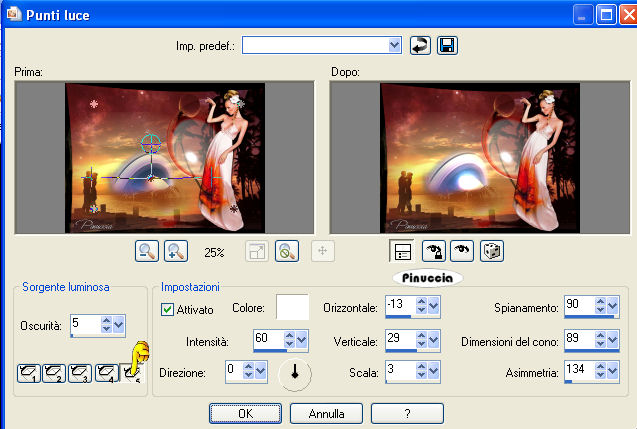Open the Scala dropdown arrow
Viewport: 637px width, 429px height.
point(433,370)
